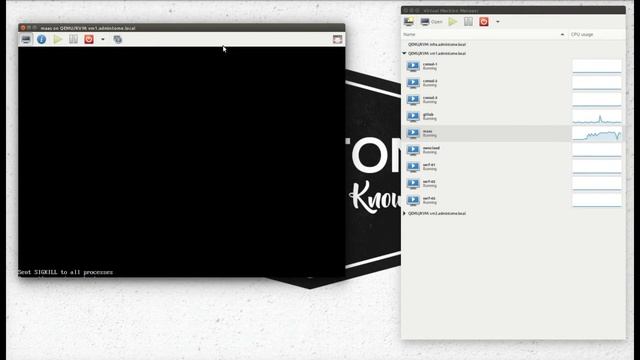This screenshot has height=360, width=640.
Task: Click the consul-1 CPU usage graph
Action: pos(597,66)
